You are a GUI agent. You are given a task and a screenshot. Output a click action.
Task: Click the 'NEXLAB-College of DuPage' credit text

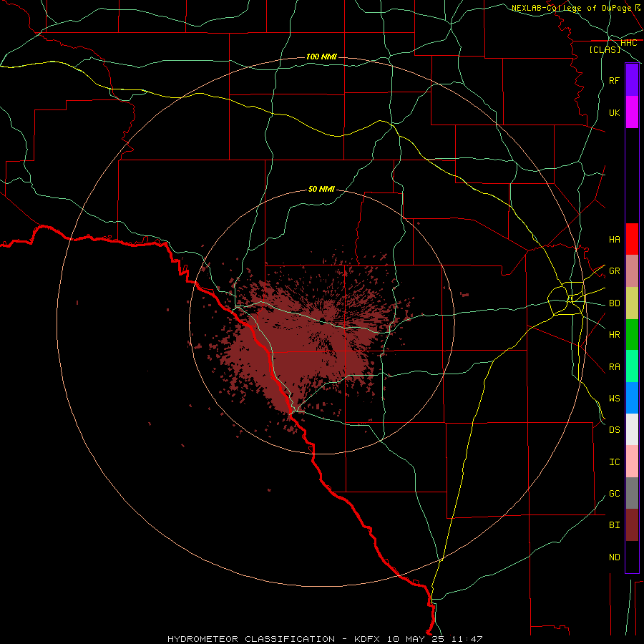click(571, 8)
